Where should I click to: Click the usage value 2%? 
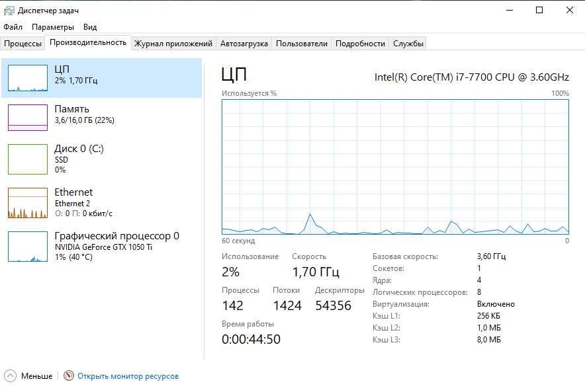230,272
